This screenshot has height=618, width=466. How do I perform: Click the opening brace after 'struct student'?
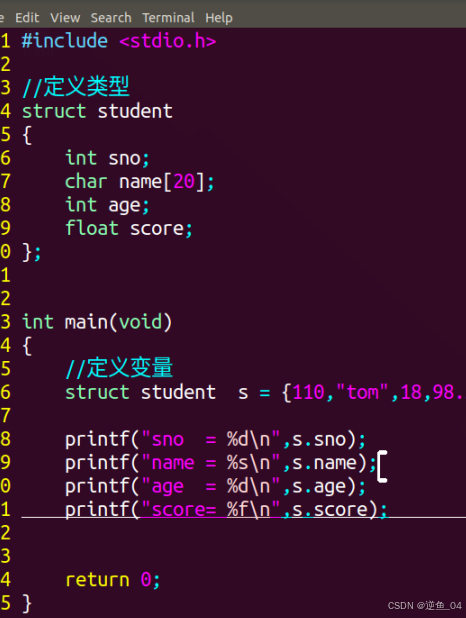(27, 135)
